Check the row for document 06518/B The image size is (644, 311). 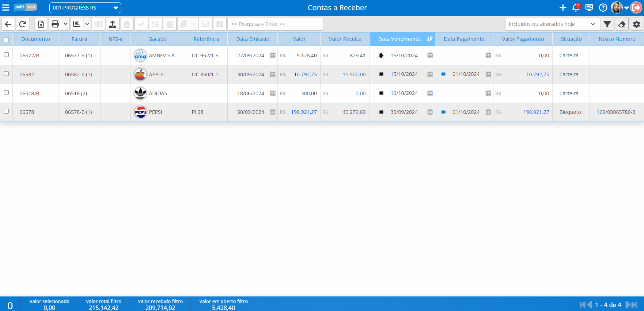[6, 92]
